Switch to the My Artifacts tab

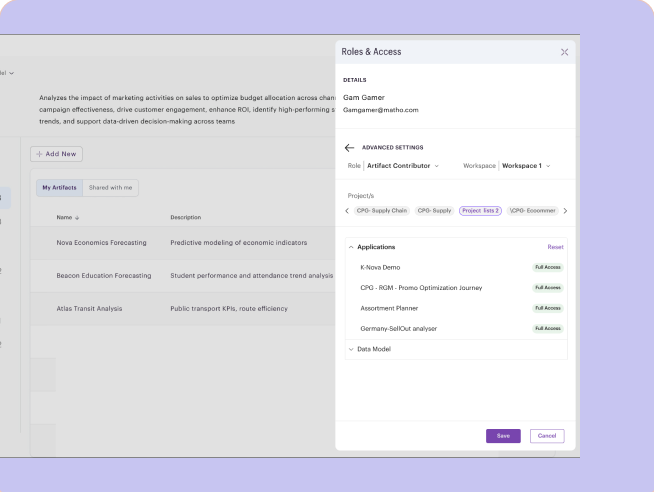(x=59, y=188)
